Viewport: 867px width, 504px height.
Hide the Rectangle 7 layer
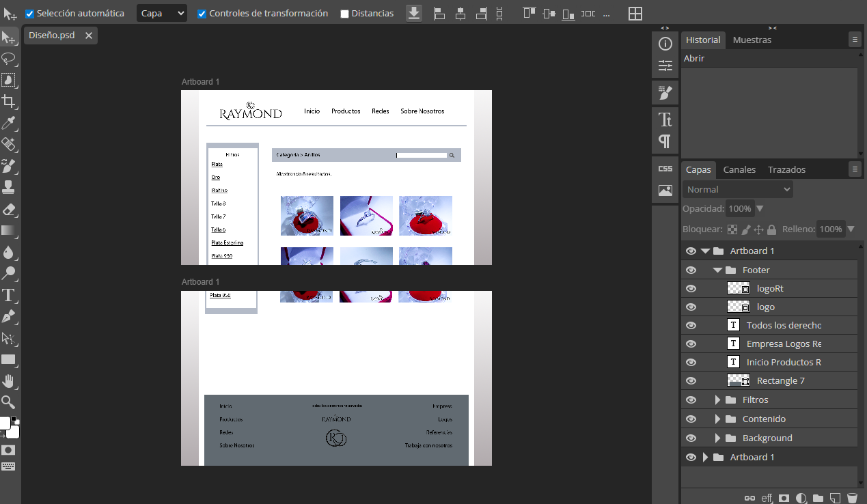pos(691,381)
